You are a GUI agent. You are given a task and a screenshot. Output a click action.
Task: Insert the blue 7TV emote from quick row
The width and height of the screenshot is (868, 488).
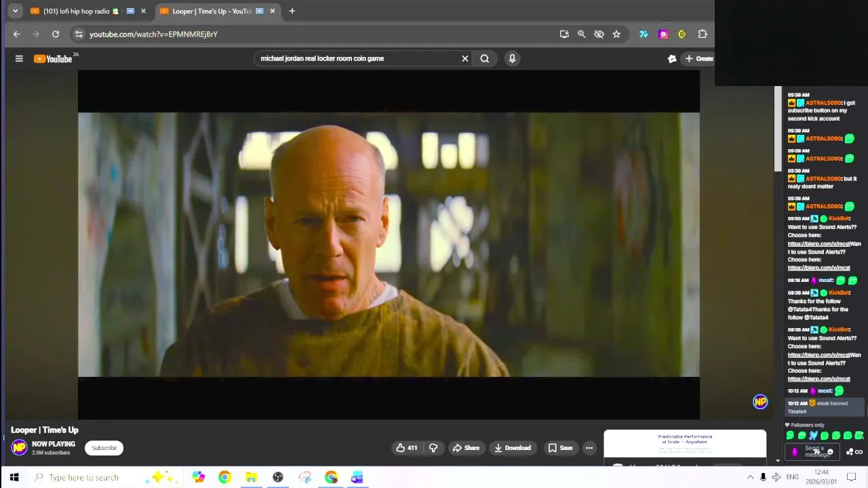tap(813, 436)
